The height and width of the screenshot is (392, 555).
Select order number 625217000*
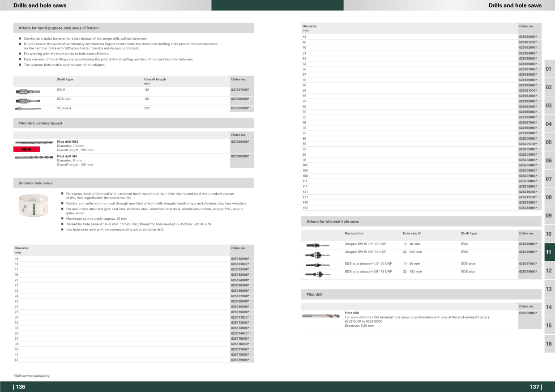point(528,264)
